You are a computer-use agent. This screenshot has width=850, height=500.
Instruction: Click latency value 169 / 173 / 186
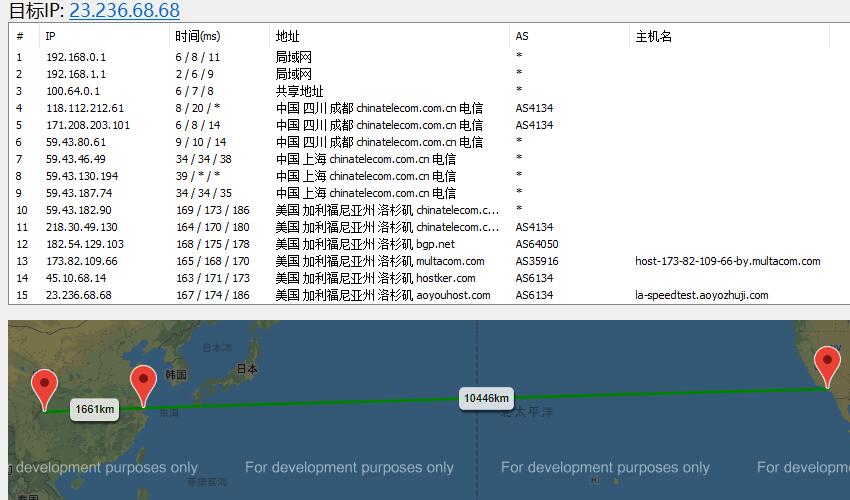click(212, 210)
